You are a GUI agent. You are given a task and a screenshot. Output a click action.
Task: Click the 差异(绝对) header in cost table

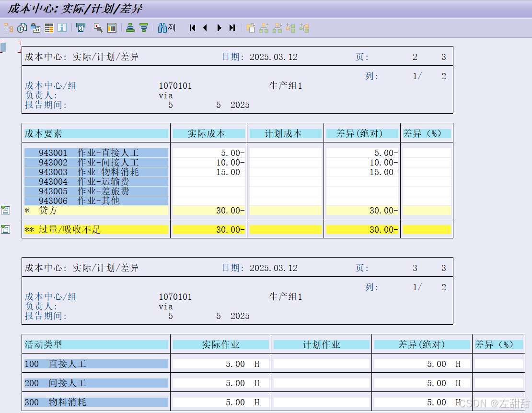pyautogui.click(x=362, y=133)
